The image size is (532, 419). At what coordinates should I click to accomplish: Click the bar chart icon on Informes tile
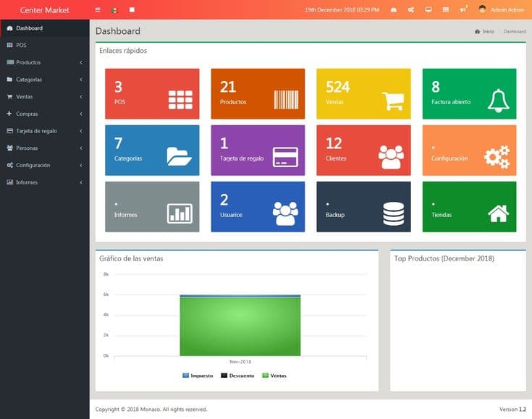(x=180, y=213)
